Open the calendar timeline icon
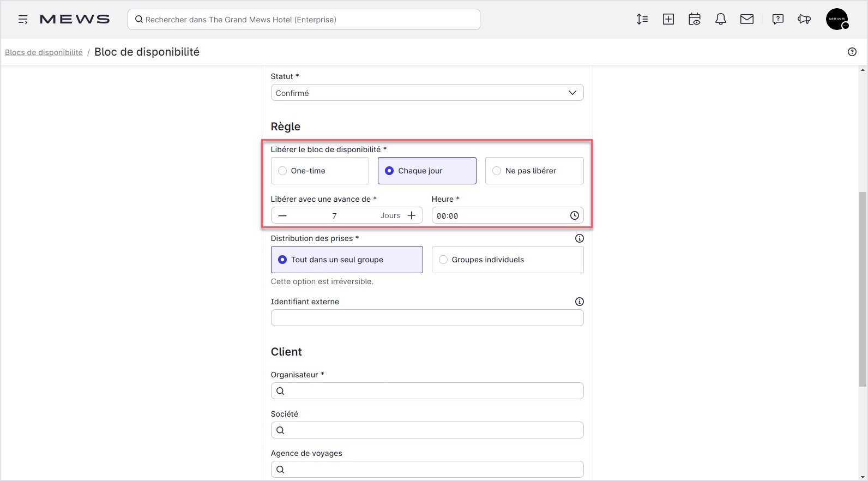868x481 pixels. 694,20
